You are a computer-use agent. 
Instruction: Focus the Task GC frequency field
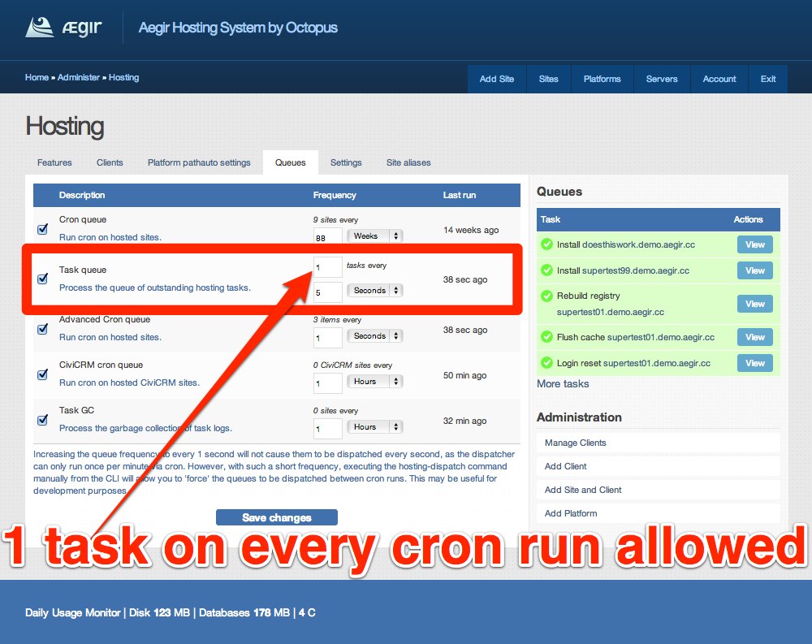click(x=328, y=429)
